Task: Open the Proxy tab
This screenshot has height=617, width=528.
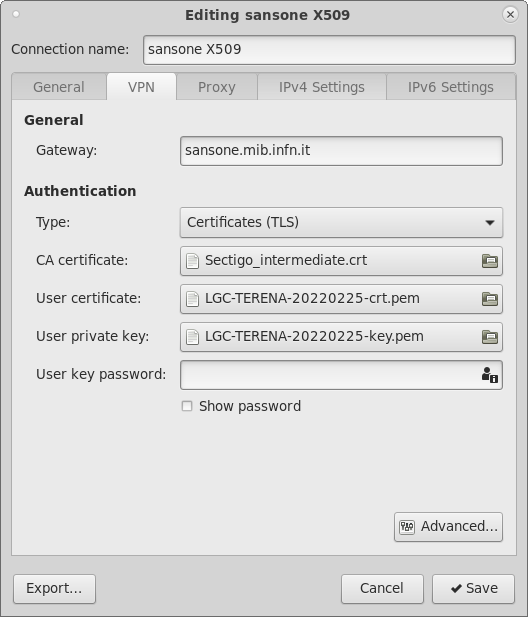Action: (217, 87)
